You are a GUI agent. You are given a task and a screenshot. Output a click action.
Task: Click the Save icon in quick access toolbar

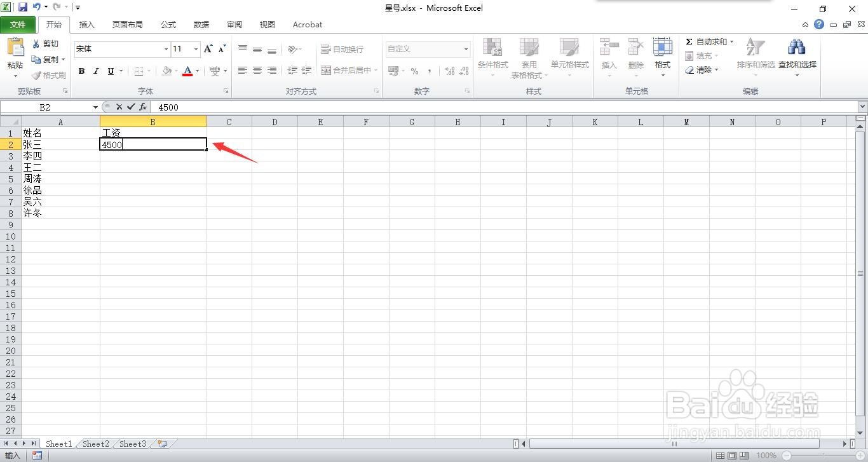tap(23, 8)
